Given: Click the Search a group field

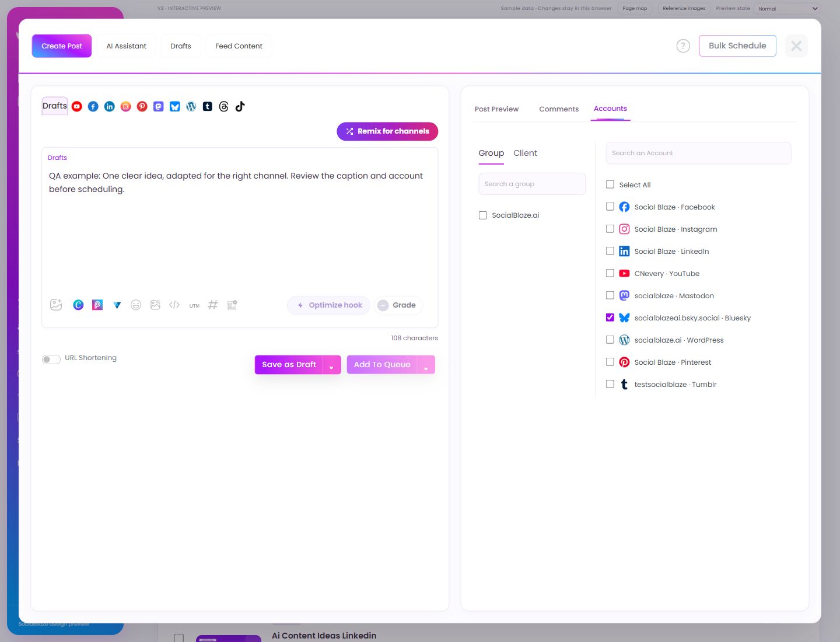Looking at the screenshot, I should [532, 184].
